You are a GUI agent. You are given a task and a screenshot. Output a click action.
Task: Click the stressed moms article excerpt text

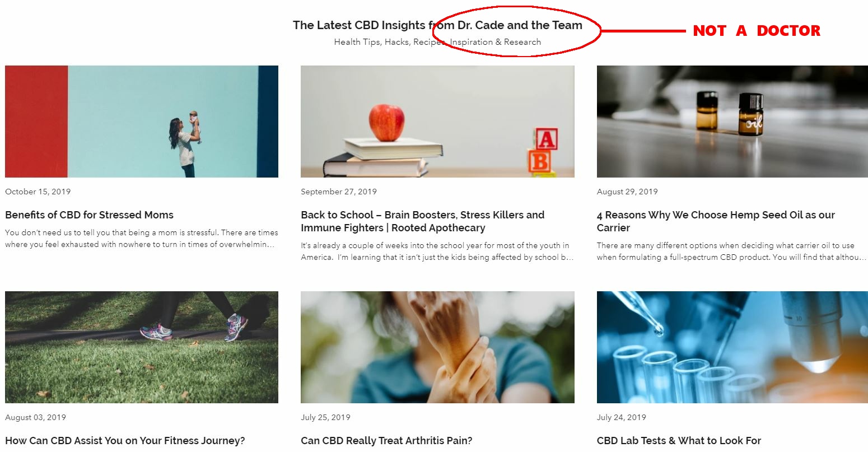point(142,239)
